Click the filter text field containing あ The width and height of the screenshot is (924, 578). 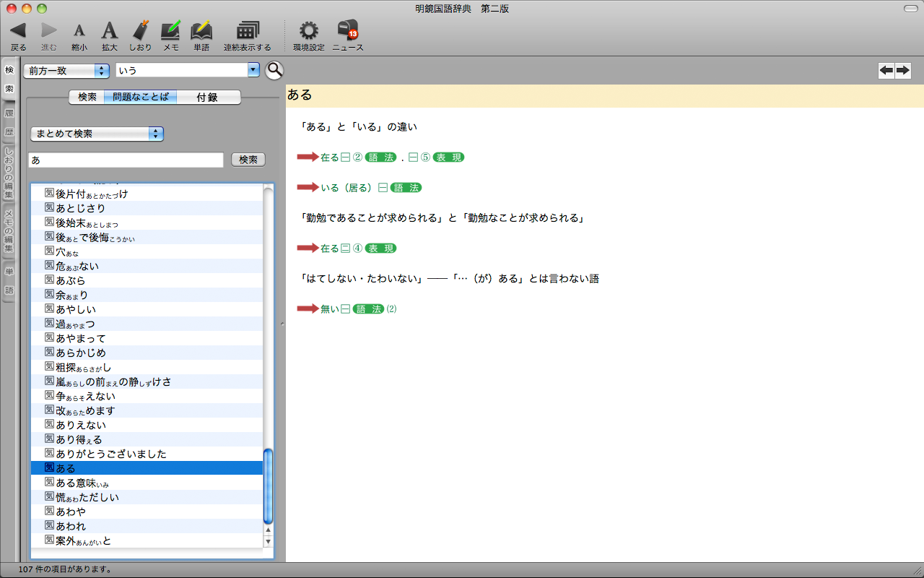(126, 160)
